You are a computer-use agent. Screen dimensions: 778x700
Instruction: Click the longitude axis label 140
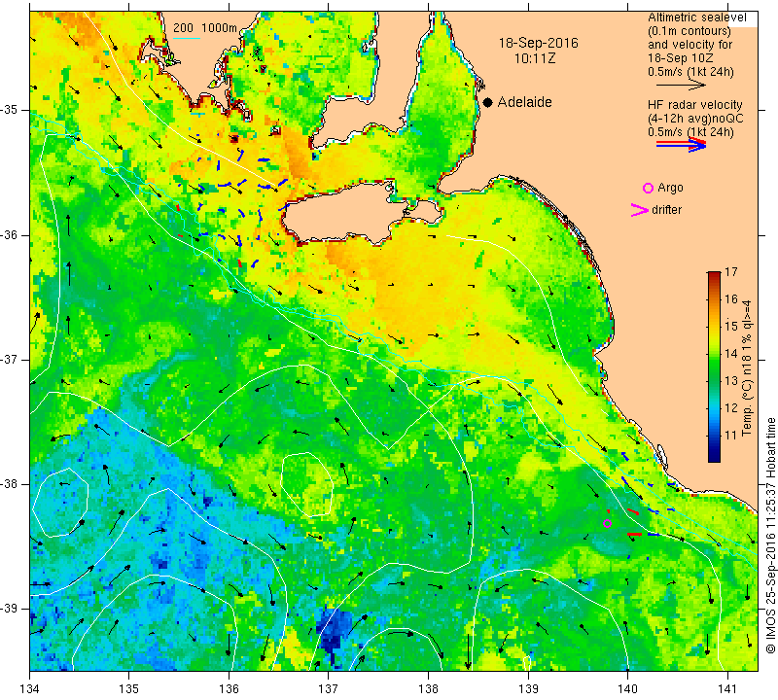point(627,688)
